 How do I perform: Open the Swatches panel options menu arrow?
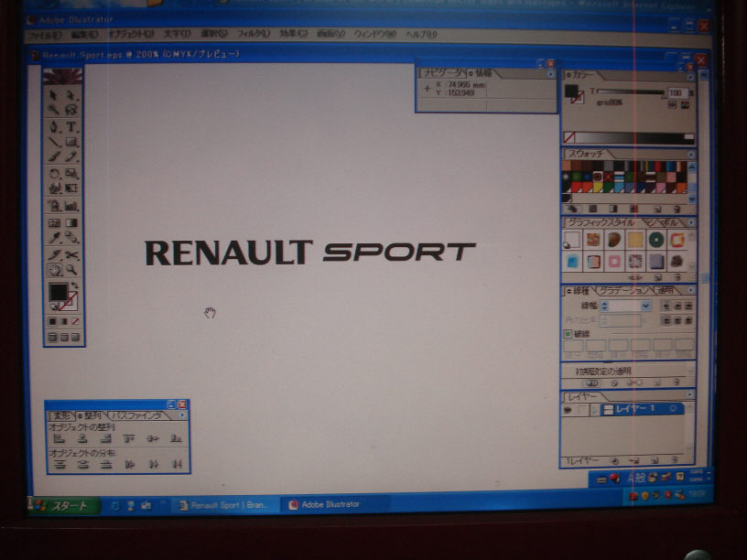pyautogui.click(x=691, y=154)
